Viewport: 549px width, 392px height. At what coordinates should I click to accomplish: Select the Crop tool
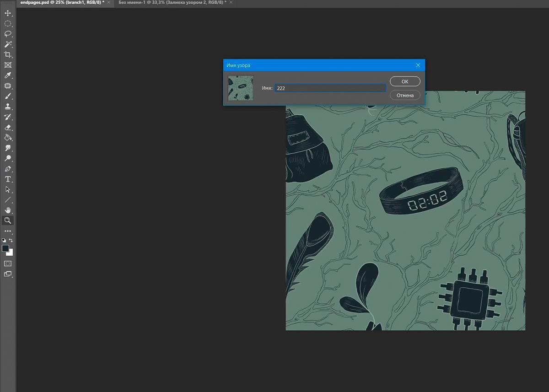pyautogui.click(x=8, y=54)
